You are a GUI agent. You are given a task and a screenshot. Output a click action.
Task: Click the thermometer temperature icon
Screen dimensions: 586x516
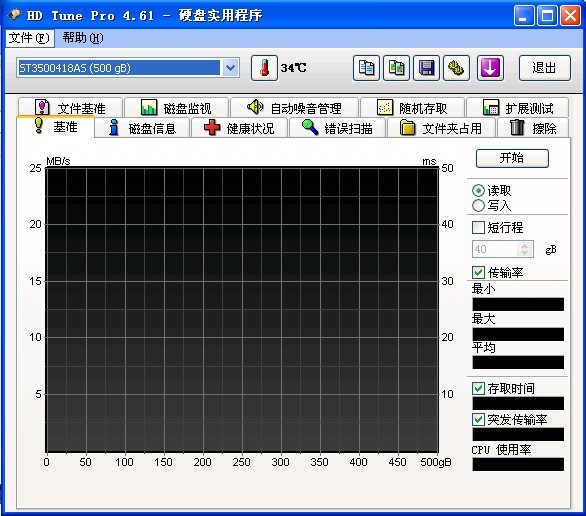coord(264,68)
